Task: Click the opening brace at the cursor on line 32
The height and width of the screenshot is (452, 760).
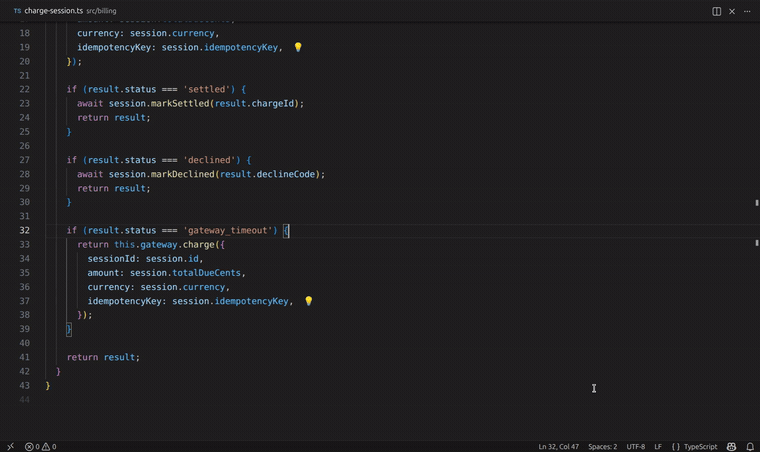Action: click(x=286, y=230)
